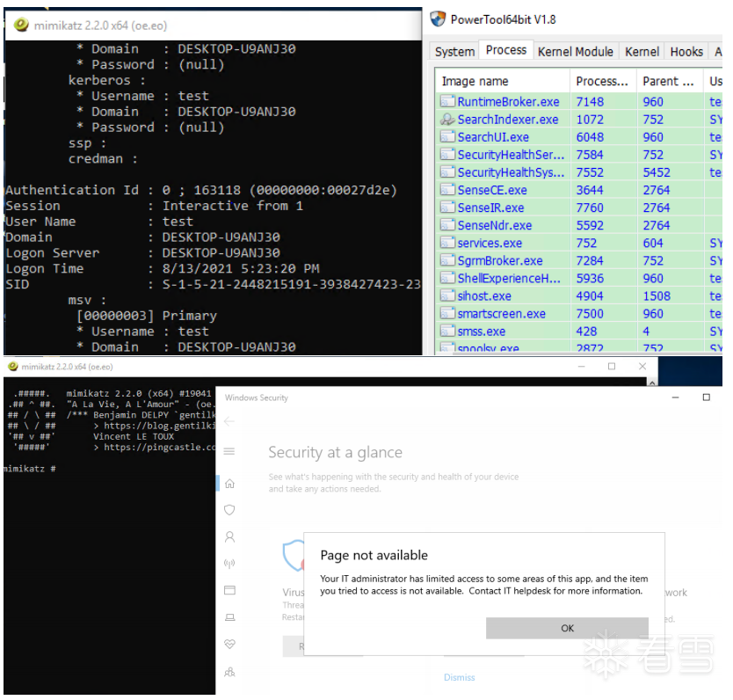Click the Dismiss link in Windows Security

(x=459, y=677)
